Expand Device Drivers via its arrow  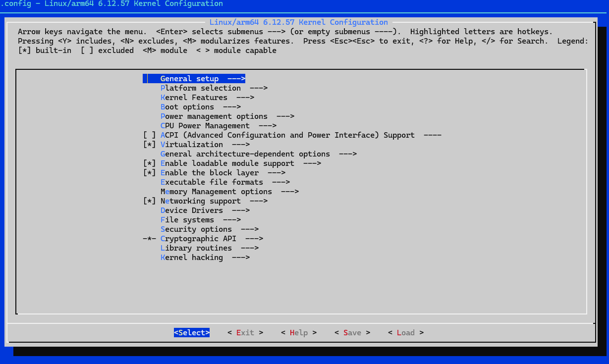(x=241, y=210)
